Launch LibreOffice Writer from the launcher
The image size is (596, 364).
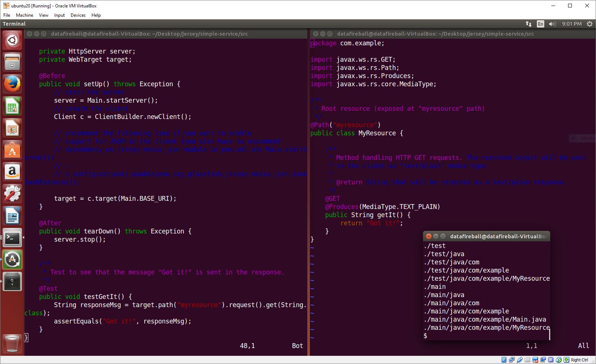tap(12, 216)
